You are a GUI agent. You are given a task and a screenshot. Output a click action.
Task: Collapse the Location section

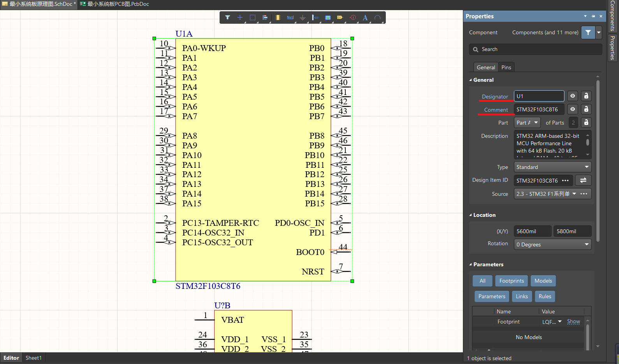[471, 215]
